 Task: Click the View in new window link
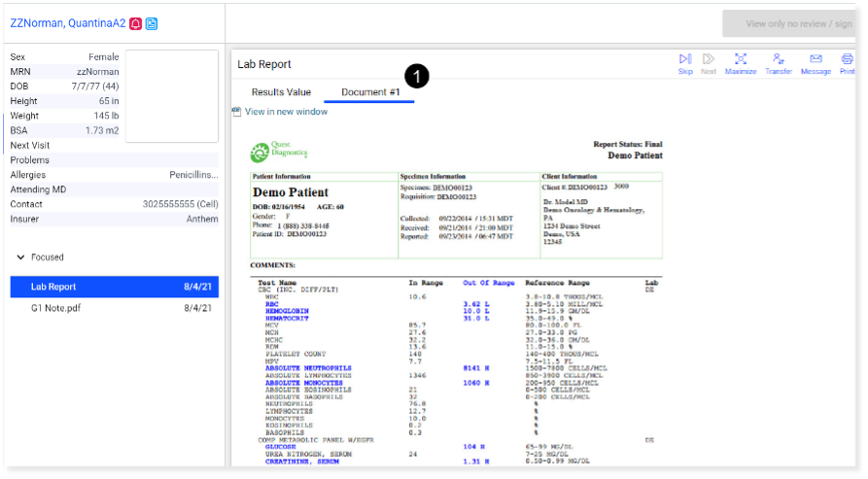click(x=286, y=112)
